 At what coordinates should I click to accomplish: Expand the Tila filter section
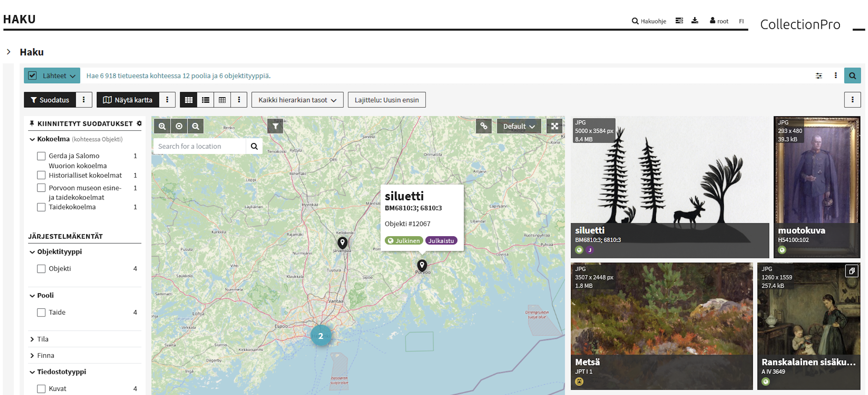(32, 339)
